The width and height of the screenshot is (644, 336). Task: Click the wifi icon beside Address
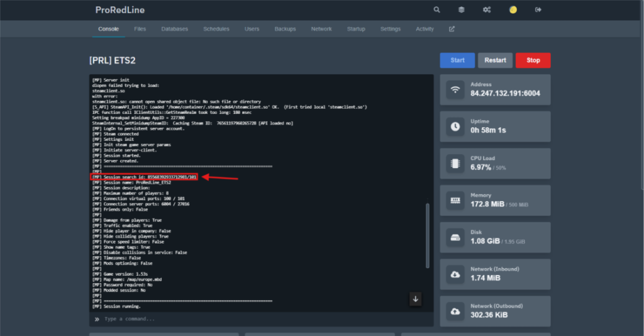(455, 89)
